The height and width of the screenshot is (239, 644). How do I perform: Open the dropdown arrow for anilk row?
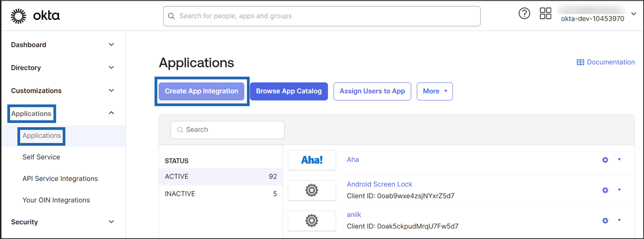(x=619, y=220)
